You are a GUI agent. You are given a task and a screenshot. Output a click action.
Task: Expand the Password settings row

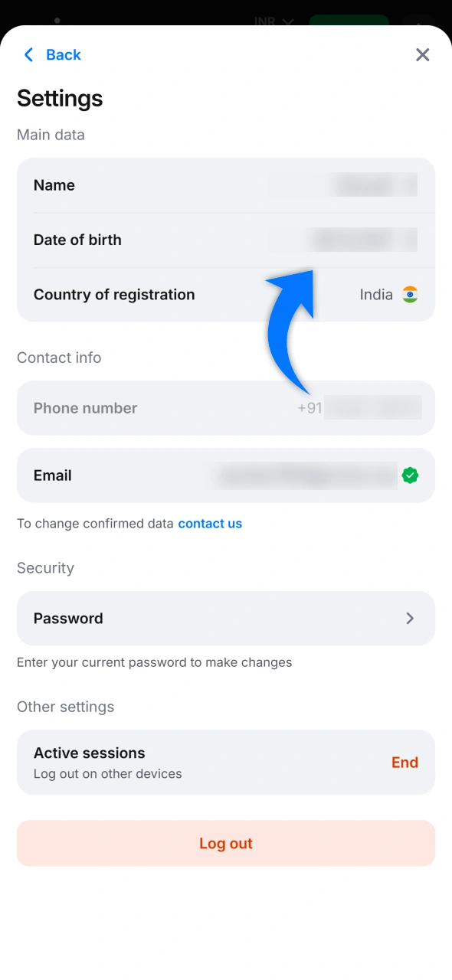pos(226,618)
